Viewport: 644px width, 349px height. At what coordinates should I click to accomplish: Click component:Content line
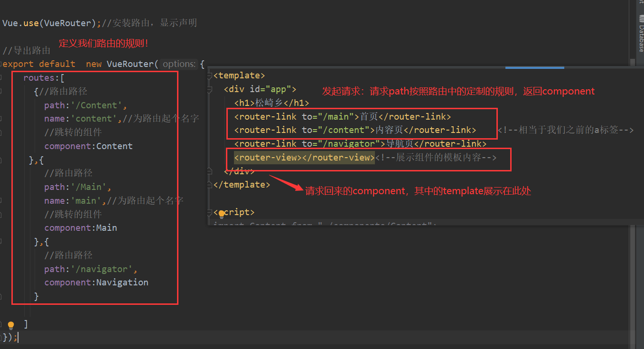[88, 146]
